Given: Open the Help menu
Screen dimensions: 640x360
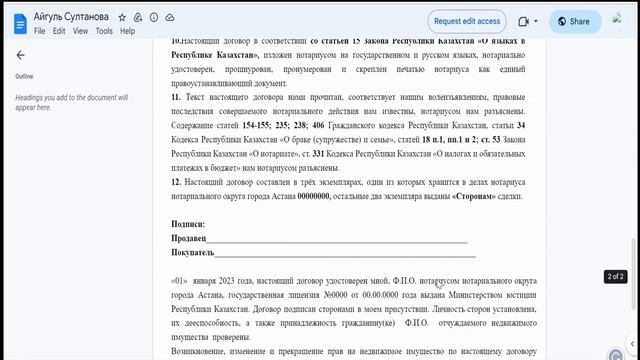Looking at the screenshot, I should [127, 31].
